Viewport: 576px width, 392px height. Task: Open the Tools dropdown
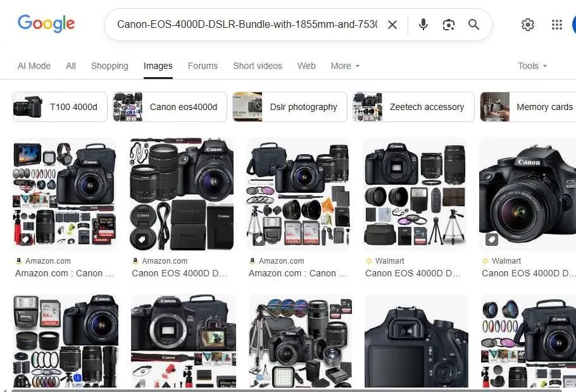coord(532,66)
